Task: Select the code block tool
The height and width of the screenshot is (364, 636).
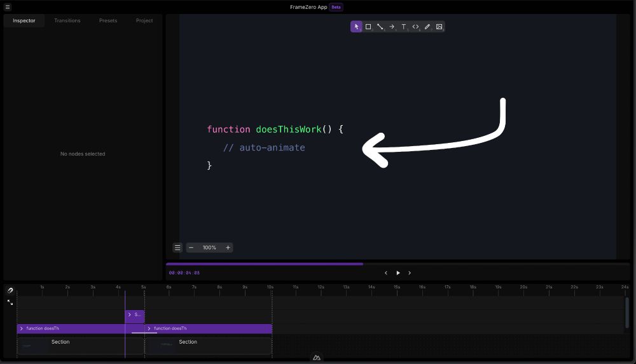Action: pos(415,27)
